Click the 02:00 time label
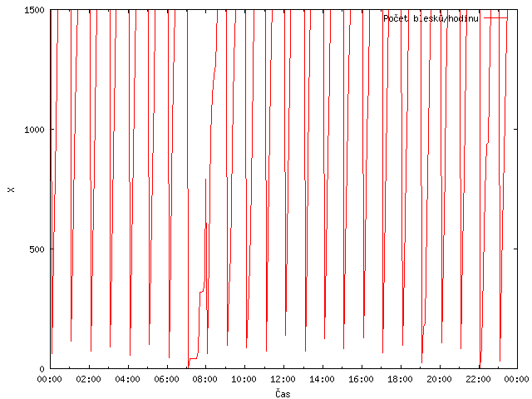This screenshot has width=532, height=399. [89, 379]
